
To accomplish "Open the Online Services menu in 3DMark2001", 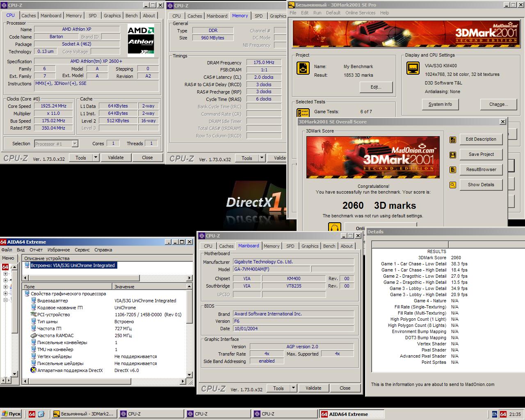I will [360, 13].
